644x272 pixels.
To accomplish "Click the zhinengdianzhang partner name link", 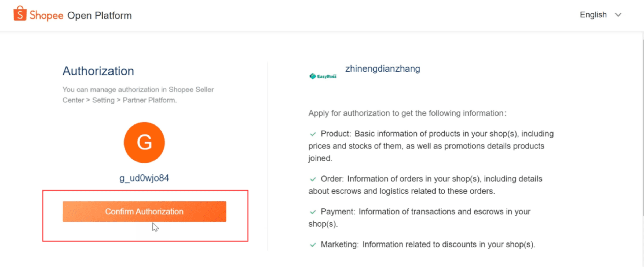I will [383, 69].
